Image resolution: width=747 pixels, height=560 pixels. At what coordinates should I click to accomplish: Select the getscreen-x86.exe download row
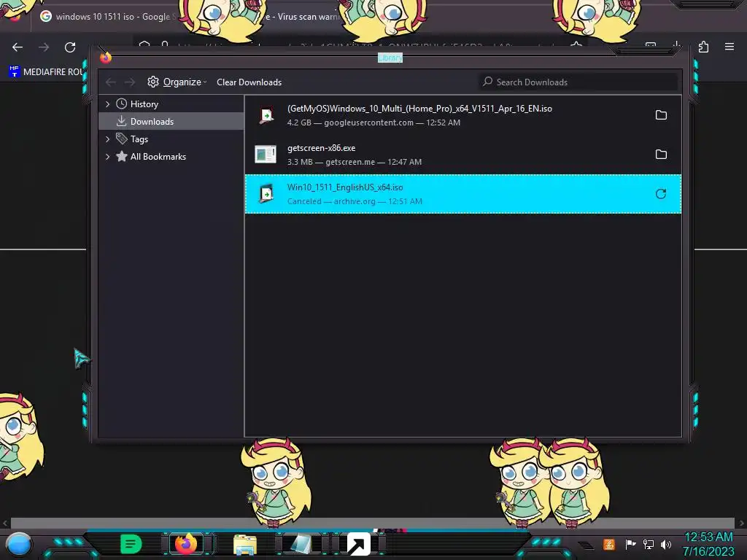463,155
